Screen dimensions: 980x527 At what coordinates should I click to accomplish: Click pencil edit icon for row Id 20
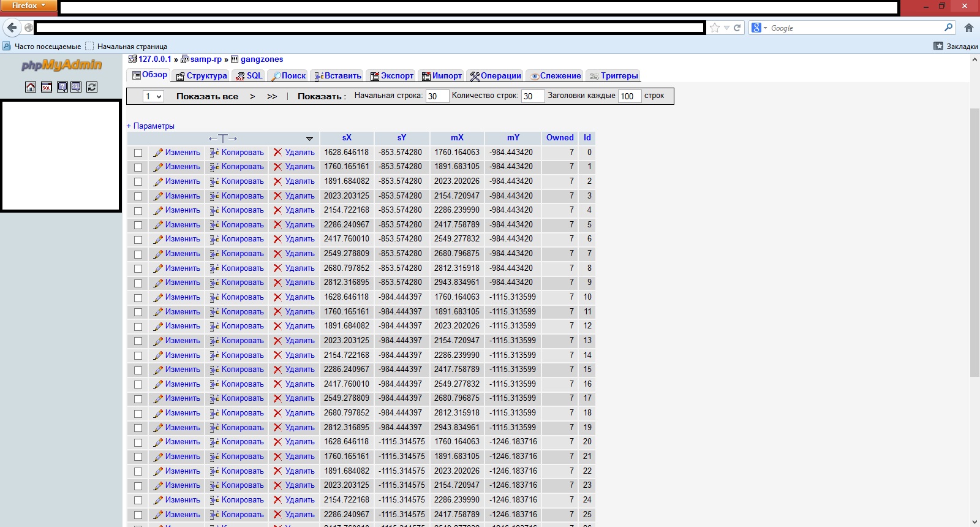158,442
